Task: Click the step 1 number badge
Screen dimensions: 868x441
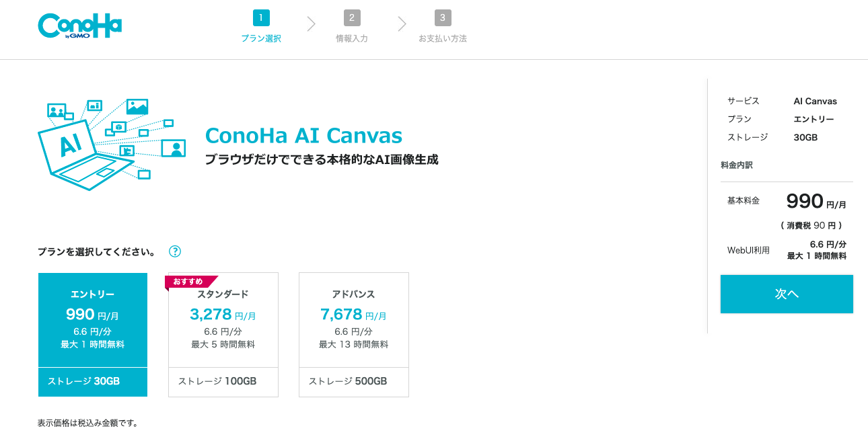Action: [x=261, y=17]
